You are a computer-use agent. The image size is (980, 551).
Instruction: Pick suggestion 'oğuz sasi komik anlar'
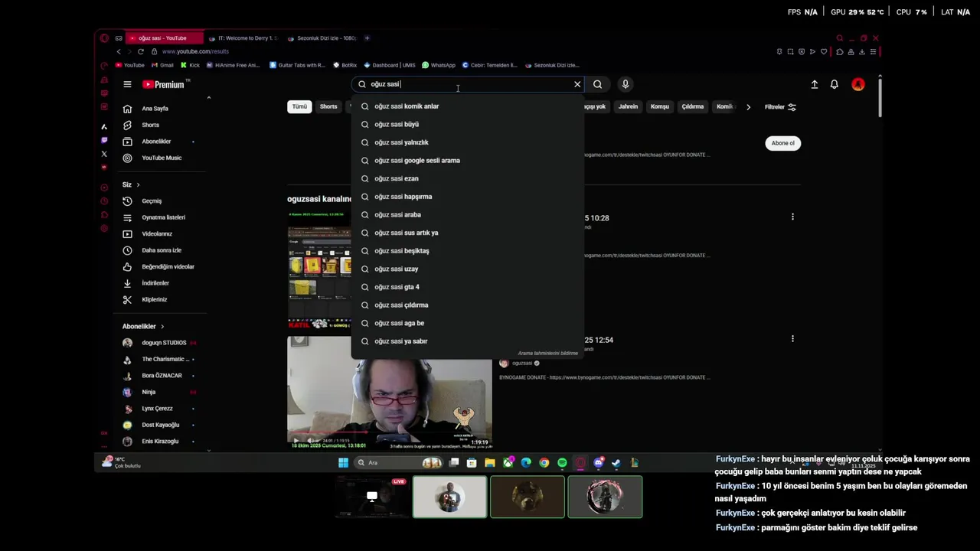coord(467,106)
